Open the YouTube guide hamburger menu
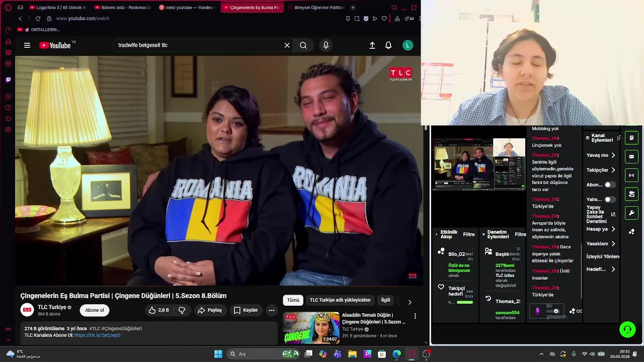The width and height of the screenshot is (644, 362). tap(27, 45)
